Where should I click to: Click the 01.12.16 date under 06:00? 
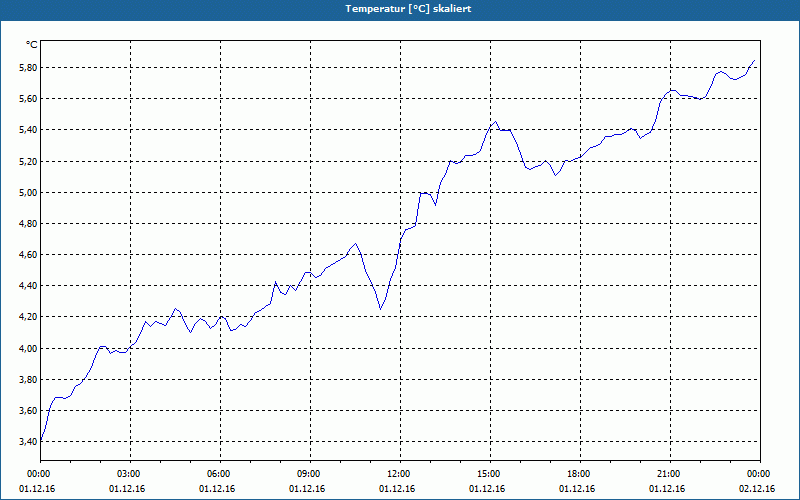(217, 489)
